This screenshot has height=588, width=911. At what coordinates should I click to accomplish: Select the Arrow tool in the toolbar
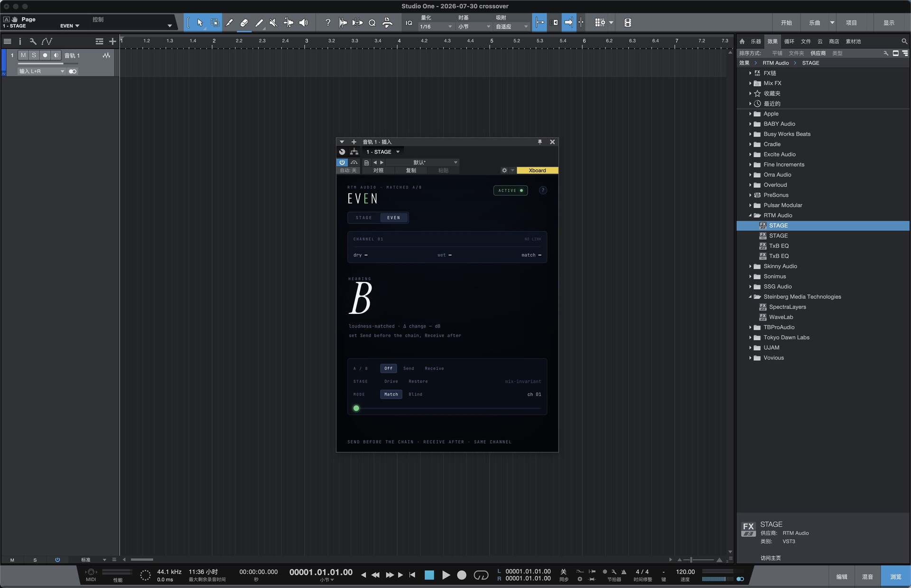[x=200, y=23]
